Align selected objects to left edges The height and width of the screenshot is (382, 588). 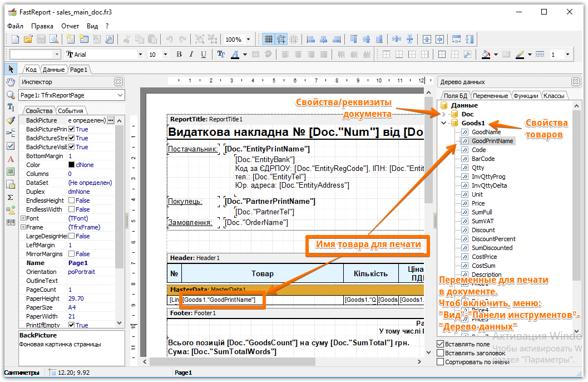[x=310, y=39]
